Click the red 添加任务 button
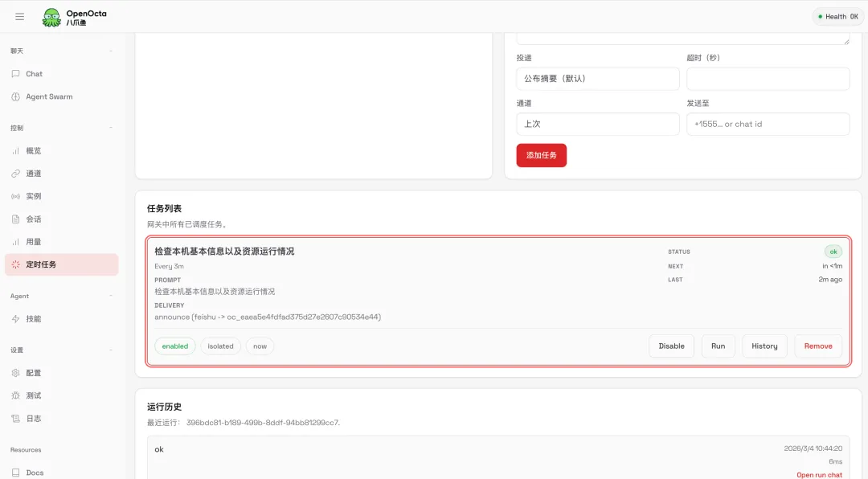868x479 pixels. point(541,155)
